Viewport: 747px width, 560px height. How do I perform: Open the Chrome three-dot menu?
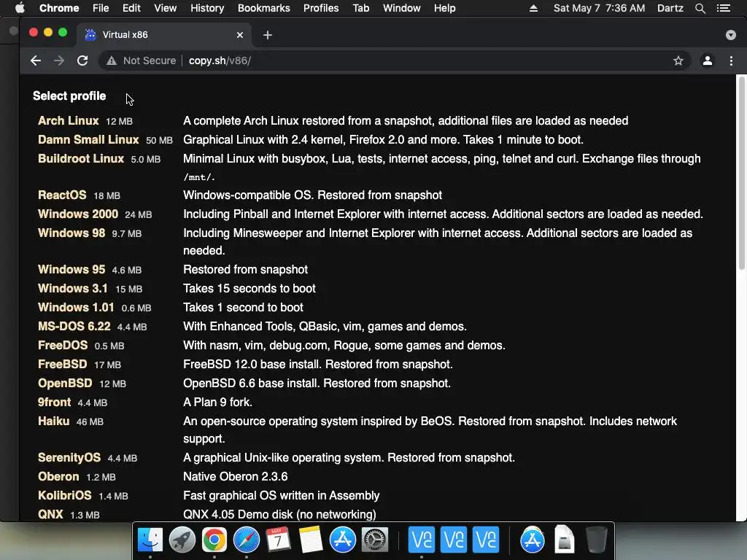[731, 61]
